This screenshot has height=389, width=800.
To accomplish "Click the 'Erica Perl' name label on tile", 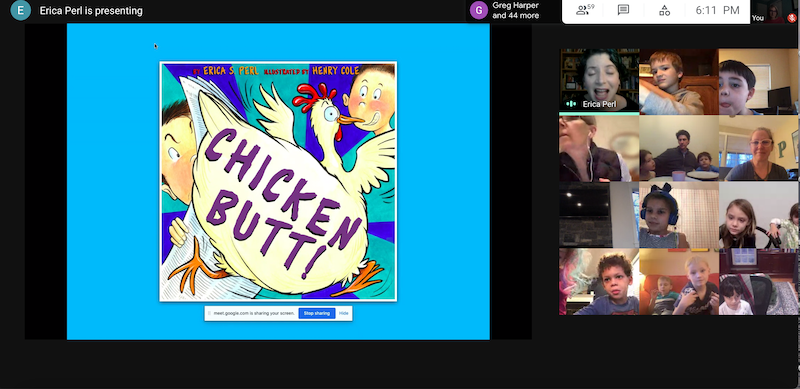I will click(x=599, y=104).
